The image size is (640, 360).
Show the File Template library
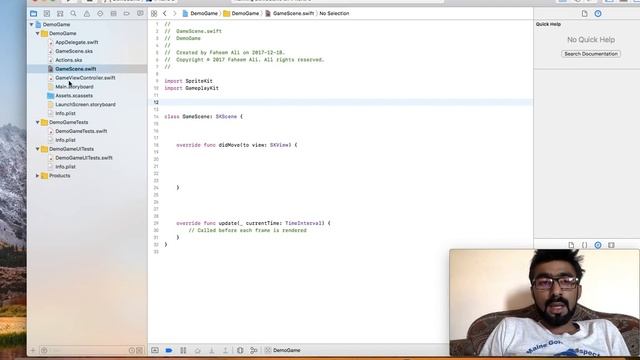571,245
